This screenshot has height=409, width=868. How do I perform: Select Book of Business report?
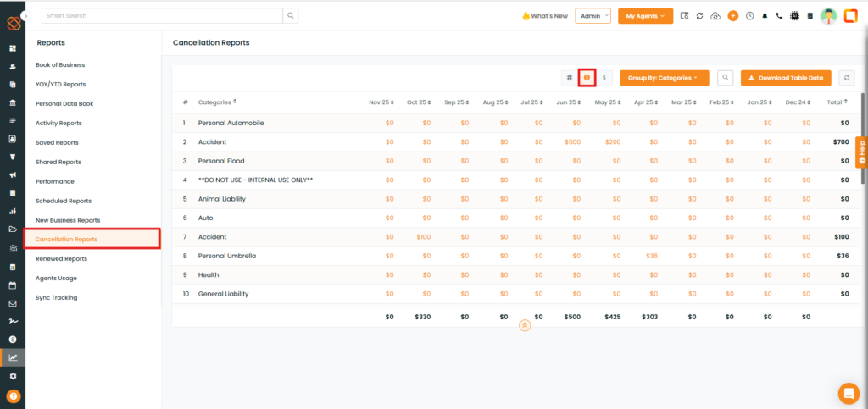60,65
